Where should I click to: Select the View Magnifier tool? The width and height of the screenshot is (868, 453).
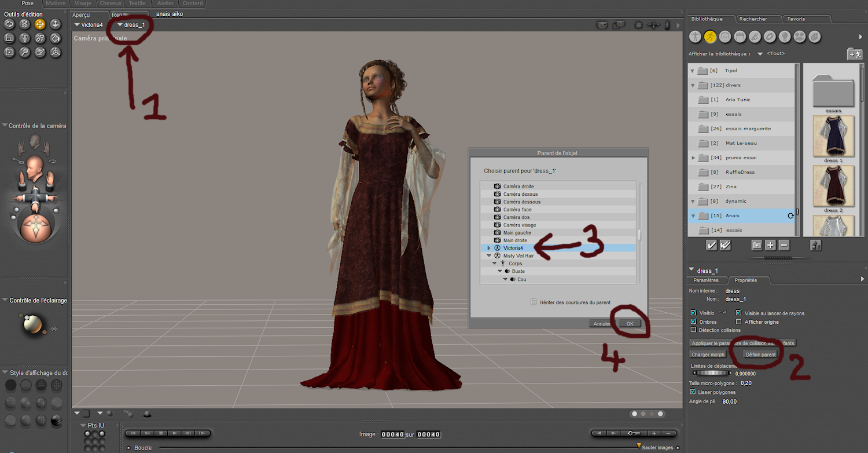[x=24, y=52]
